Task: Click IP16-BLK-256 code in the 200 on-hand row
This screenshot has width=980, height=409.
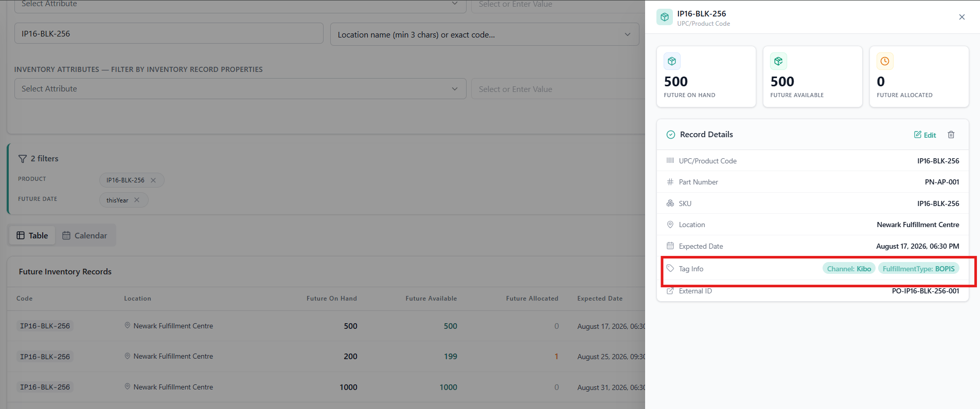Action: pyautogui.click(x=45, y=357)
